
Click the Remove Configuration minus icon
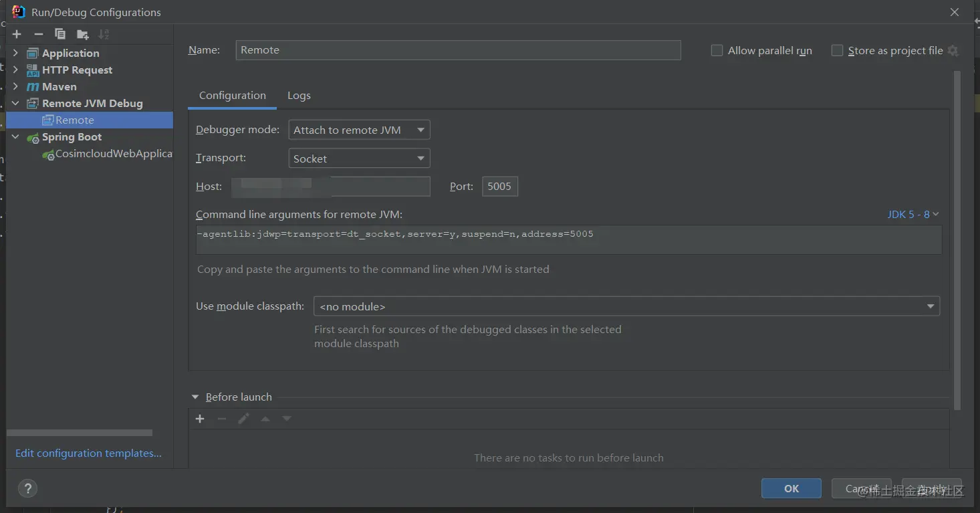[x=39, y=34]
